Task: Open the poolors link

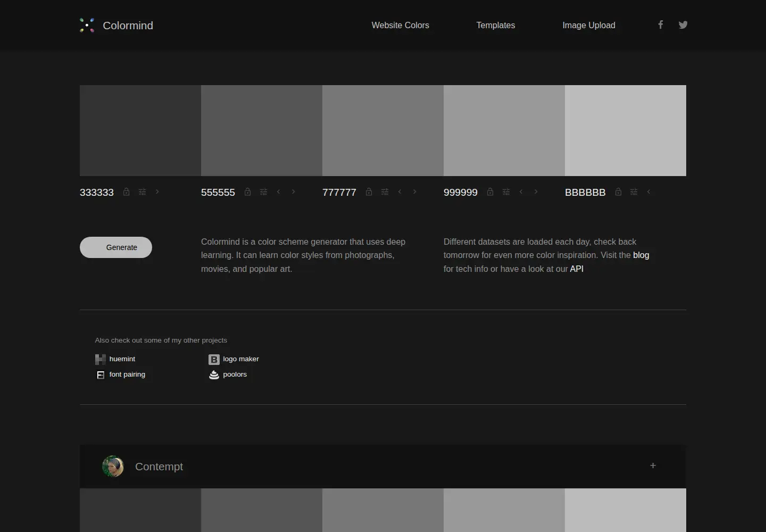Action: [x=235, y=375]
